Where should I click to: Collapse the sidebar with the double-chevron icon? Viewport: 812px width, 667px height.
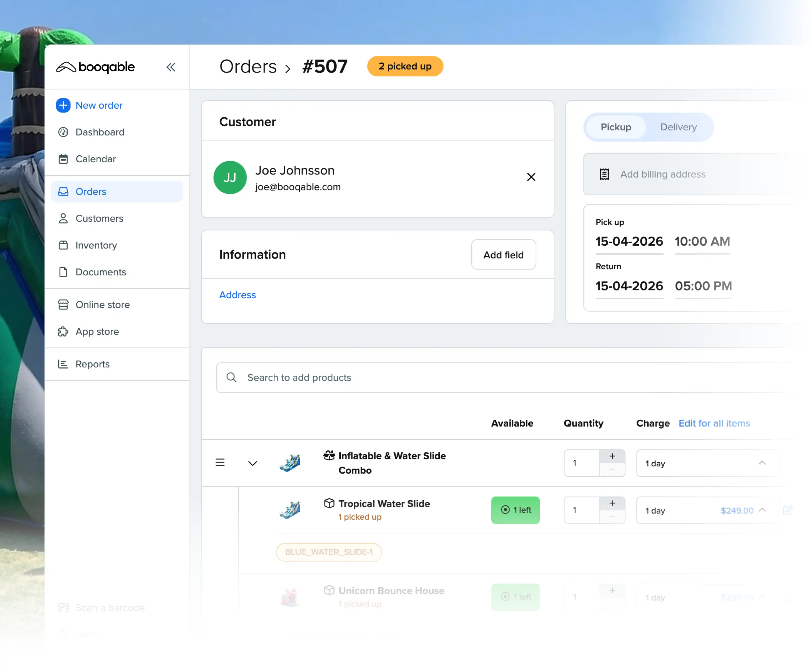(171, 67)
